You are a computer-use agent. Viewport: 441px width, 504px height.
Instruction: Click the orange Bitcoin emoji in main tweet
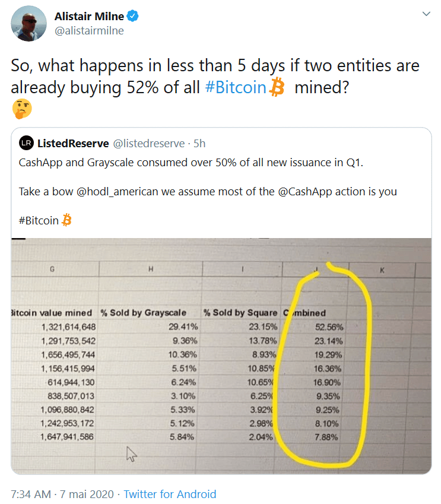[x=277, y=88]
